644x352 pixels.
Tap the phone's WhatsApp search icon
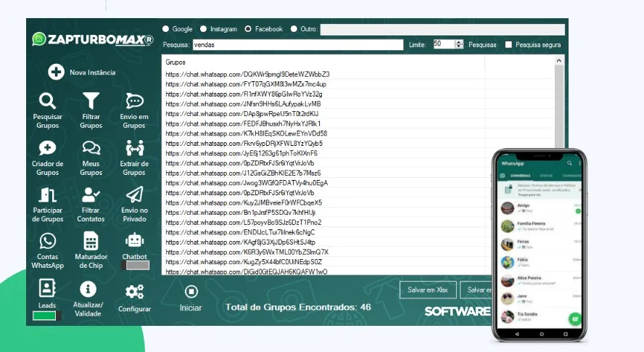coord(569,163)
